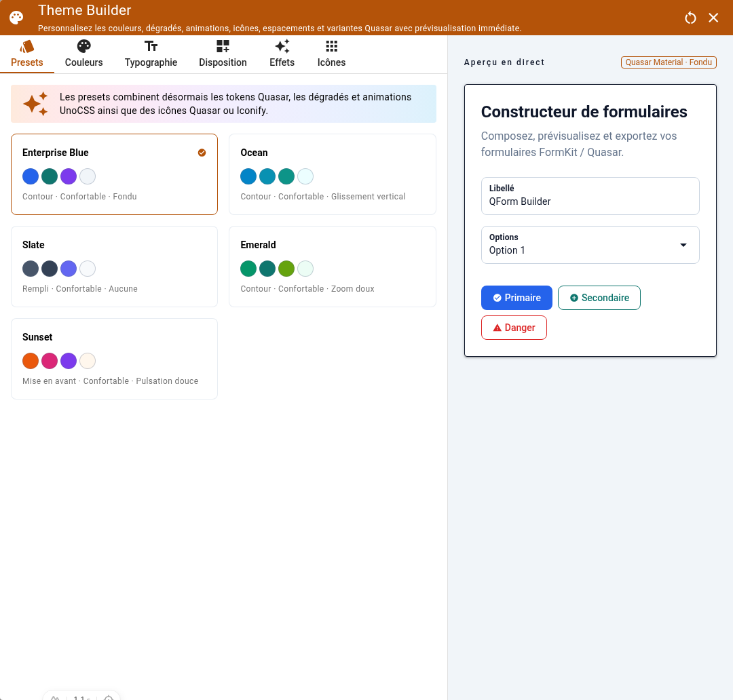Click the warning triangle on Danger button
The width and height of the screenshot is (733, 700).
497,328
